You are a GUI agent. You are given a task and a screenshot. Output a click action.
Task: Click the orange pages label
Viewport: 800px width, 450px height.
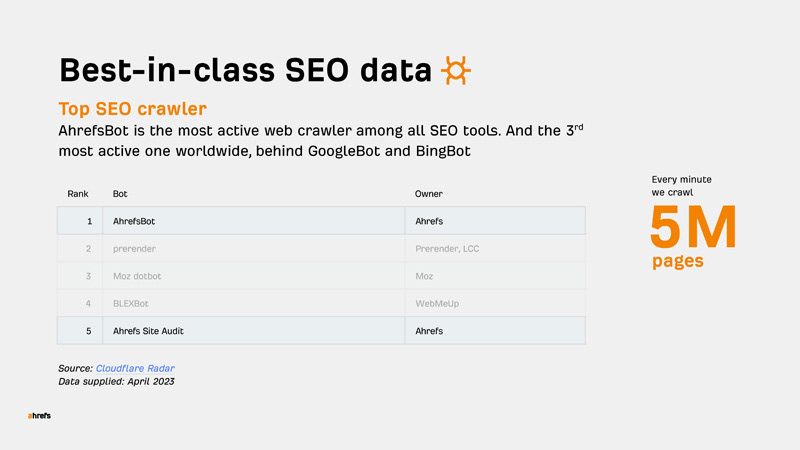click(x=678, y=261)
